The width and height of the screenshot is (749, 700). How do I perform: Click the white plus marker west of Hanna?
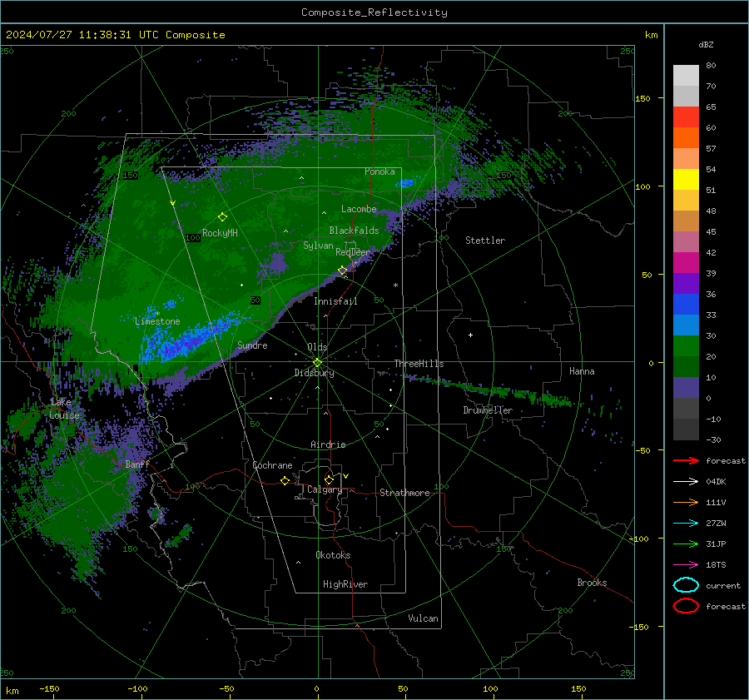coord(470,335)
